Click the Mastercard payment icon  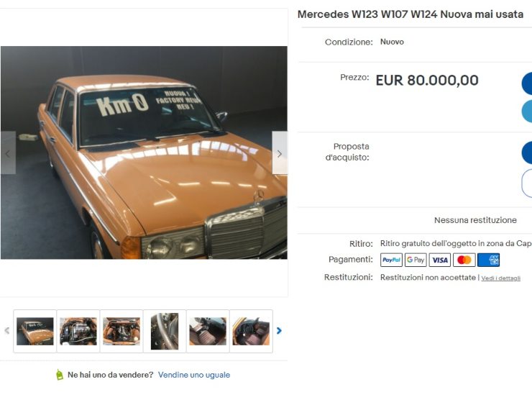[464, 260]
